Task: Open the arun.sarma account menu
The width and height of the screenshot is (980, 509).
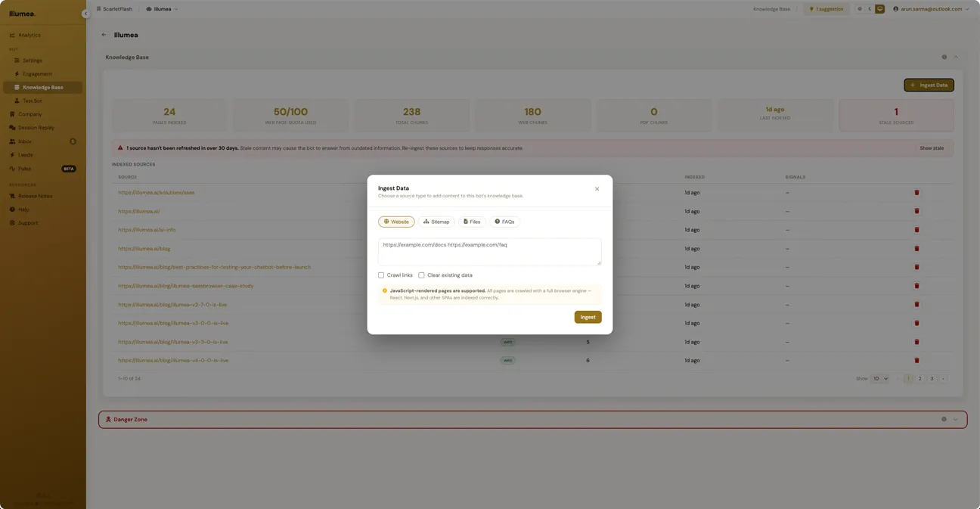Action: (931, 9)
